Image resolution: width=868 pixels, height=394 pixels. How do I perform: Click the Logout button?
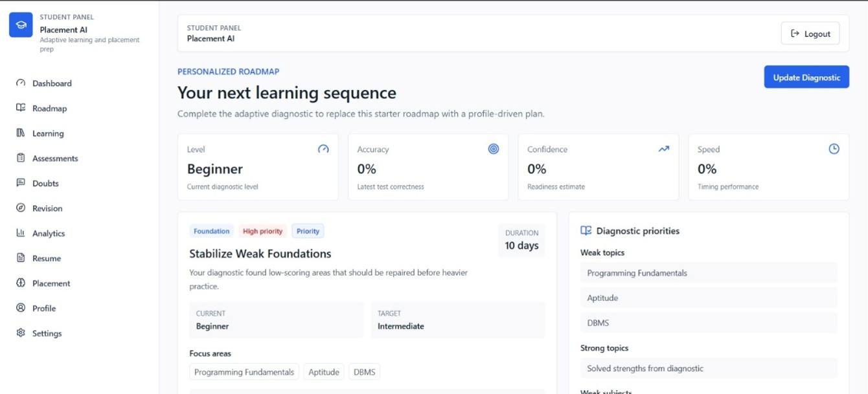point(810,34)
